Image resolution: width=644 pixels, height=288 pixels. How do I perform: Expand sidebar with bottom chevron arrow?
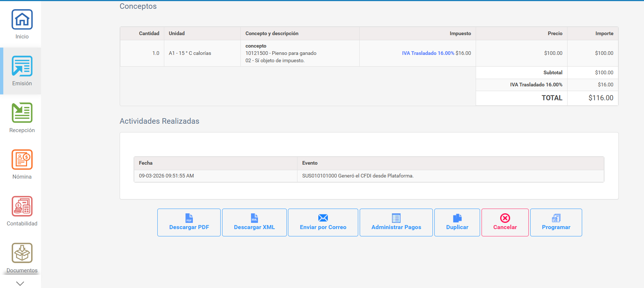click(20, 283)
